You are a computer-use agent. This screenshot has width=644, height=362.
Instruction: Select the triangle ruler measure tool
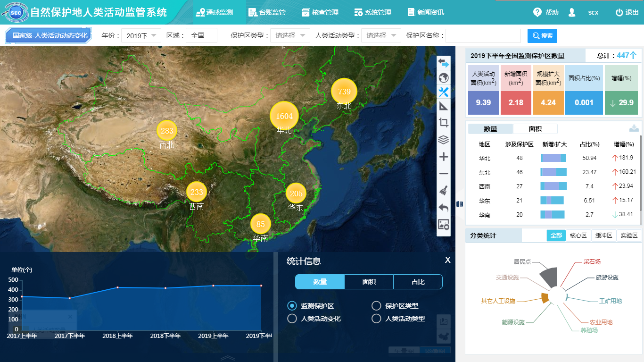pyautogui.click(x=443, y=106)
